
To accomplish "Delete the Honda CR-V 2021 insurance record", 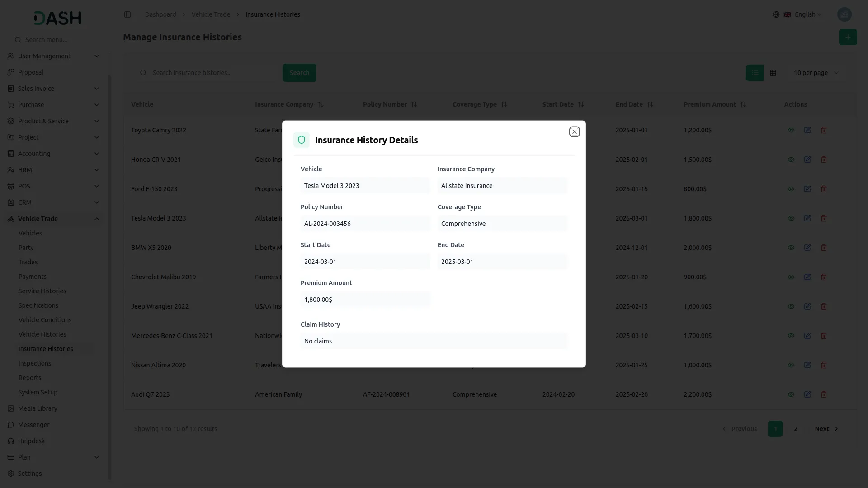I will 824,160.
